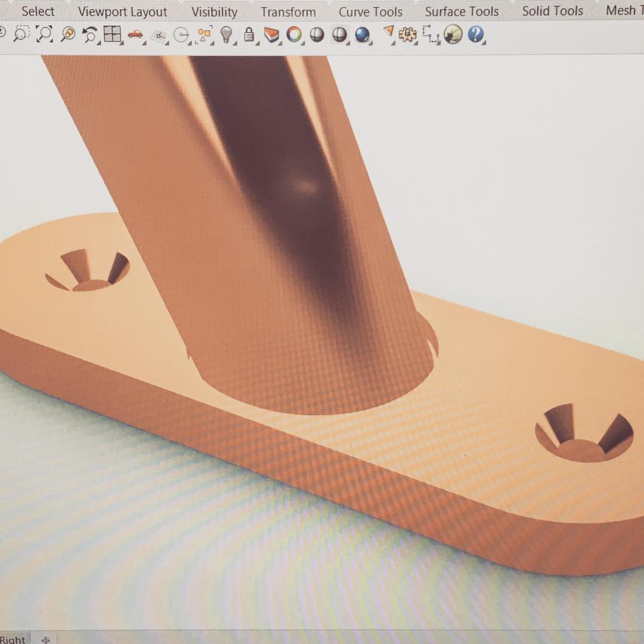This screenshot has height=644, width=644.
Task: Open the Layers panel icon
Action: [272, 35]
